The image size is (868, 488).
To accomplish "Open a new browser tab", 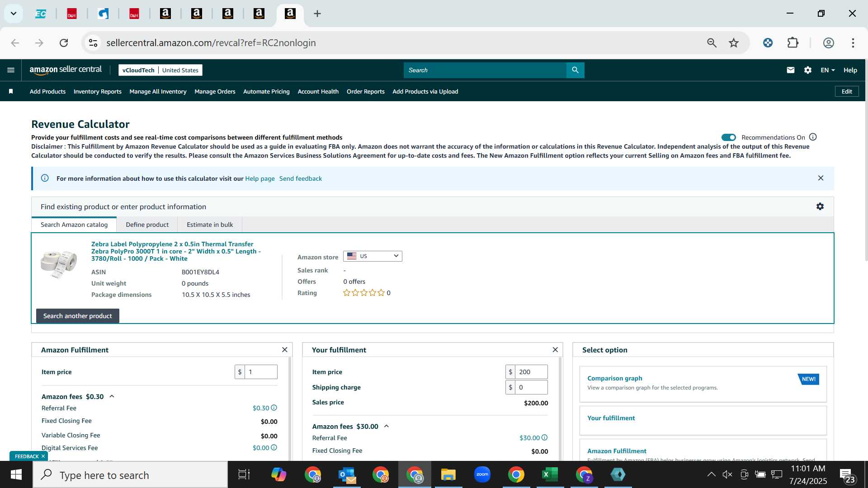I will click(317, 14).
